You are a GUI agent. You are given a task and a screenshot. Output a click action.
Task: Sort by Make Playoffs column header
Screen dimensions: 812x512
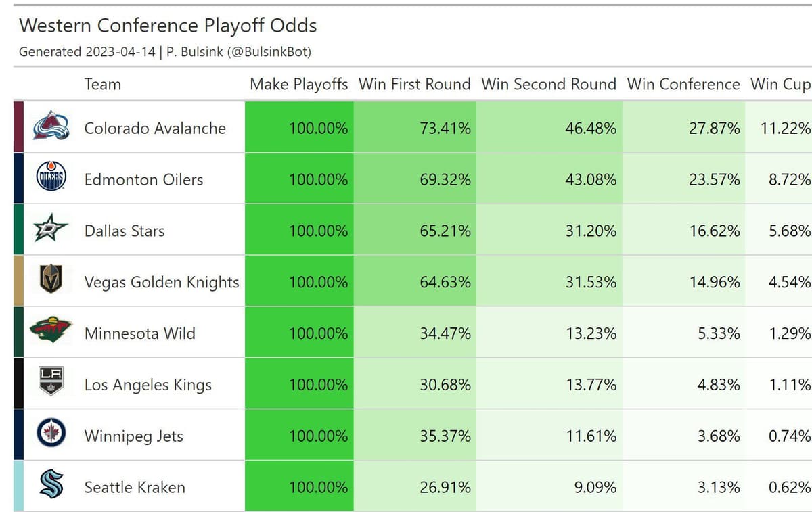pyautogui.click(x=298, y=85)
